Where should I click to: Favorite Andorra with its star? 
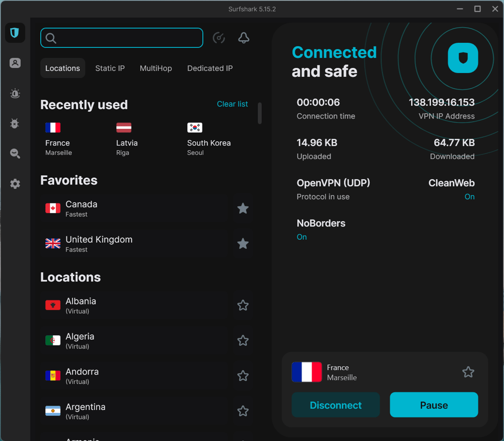(x=243, y=376)
